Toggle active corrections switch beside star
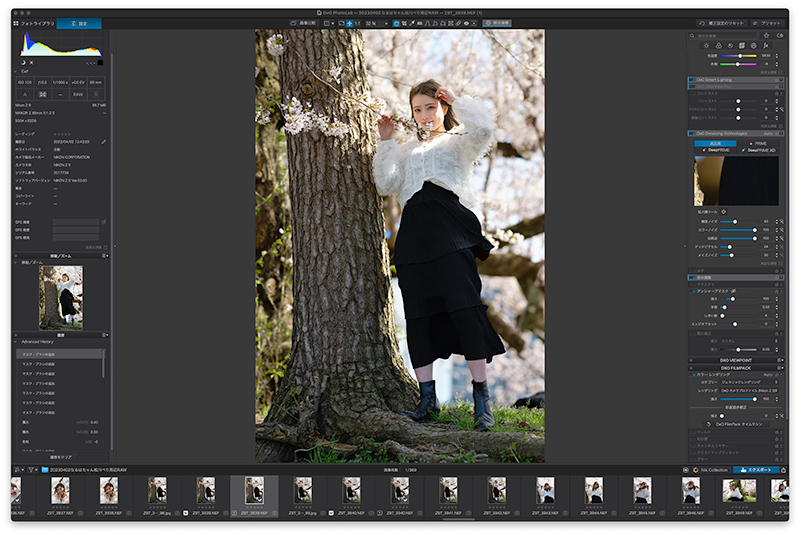 pos(780,35)
